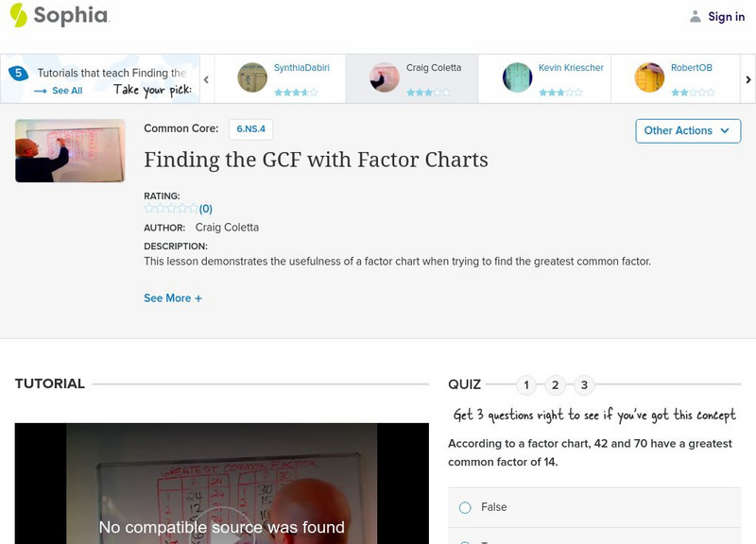Open the 6.NS.4 Common Core standard
Viewport: 756px width, 544px height.
click(x=250, y=129)
